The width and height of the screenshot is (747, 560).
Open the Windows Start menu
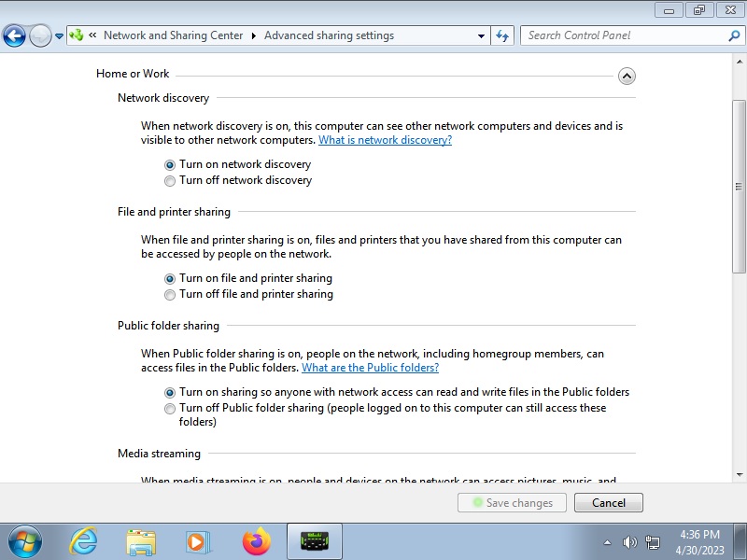click(24, 541)
